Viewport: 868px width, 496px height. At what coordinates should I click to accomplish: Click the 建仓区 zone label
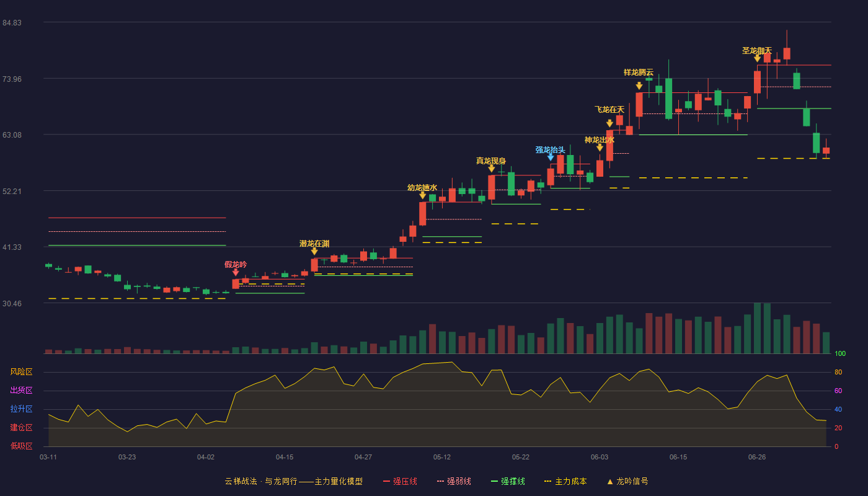(x=21, y=428)
